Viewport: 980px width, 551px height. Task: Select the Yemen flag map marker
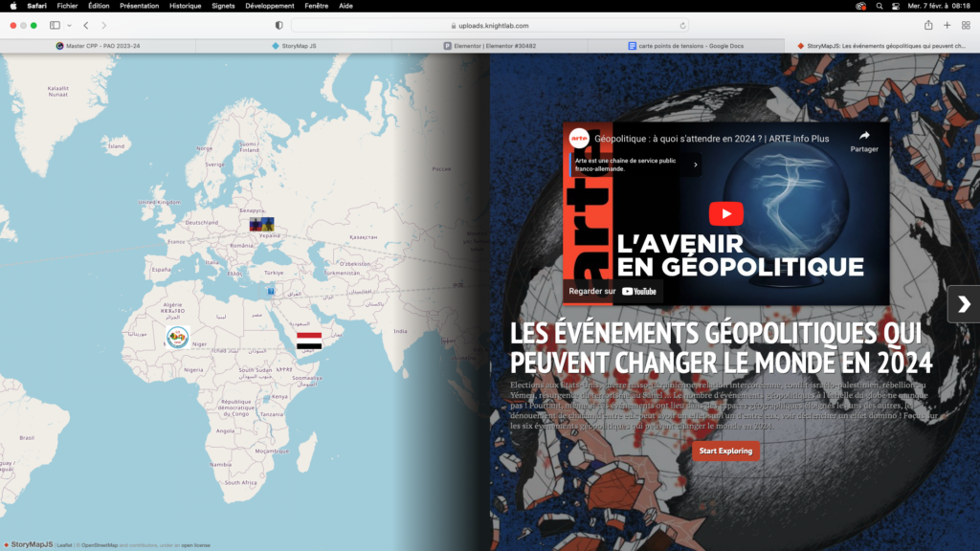click(x=309, y=341)
